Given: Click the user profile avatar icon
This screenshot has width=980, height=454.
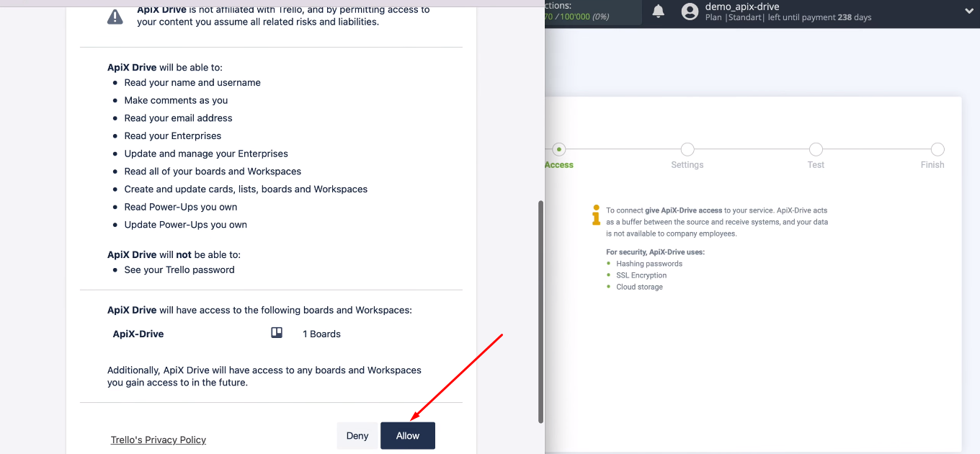Looking at the screenshot, I should [x=690, y=12].
